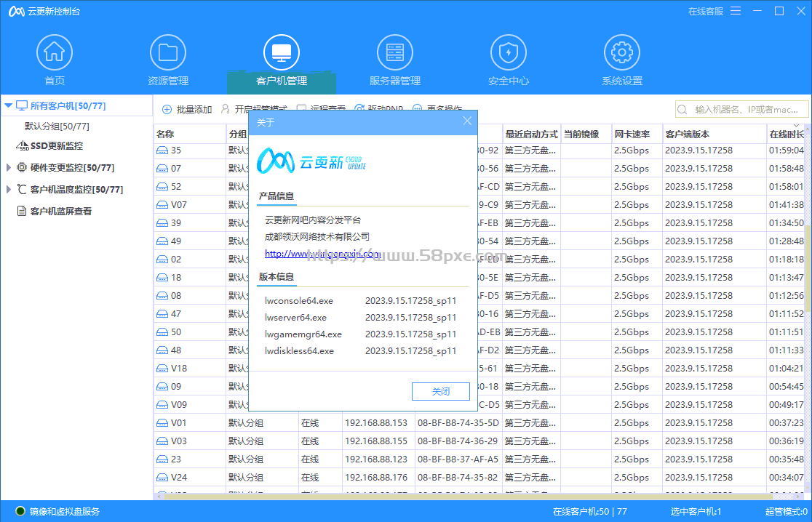This screenshot has height=522, width=812.
Task: Open 客户机蓝屏查看 in the sidebar
Action: click(x=60, y=211)
